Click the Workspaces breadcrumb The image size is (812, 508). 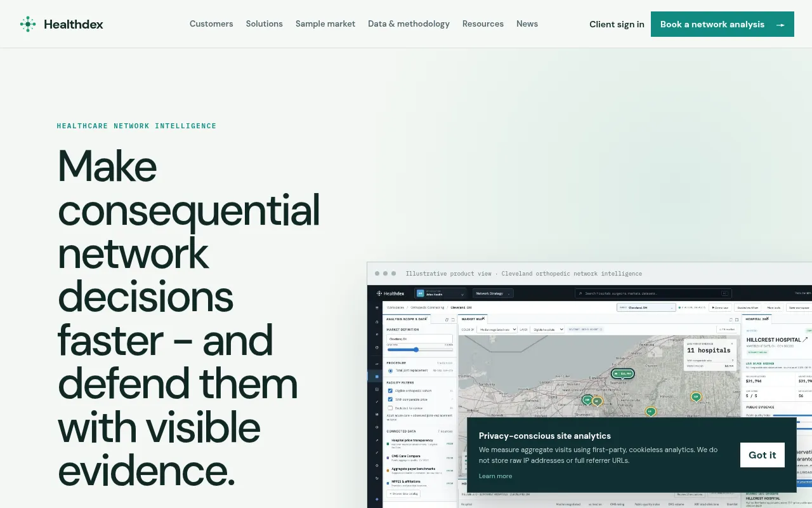[x=396, y=307]
